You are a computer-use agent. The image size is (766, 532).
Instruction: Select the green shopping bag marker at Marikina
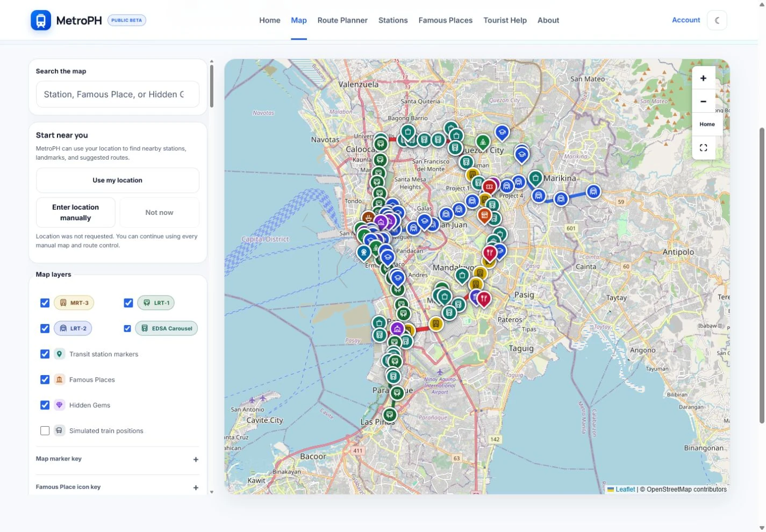[x=535, y=178]
